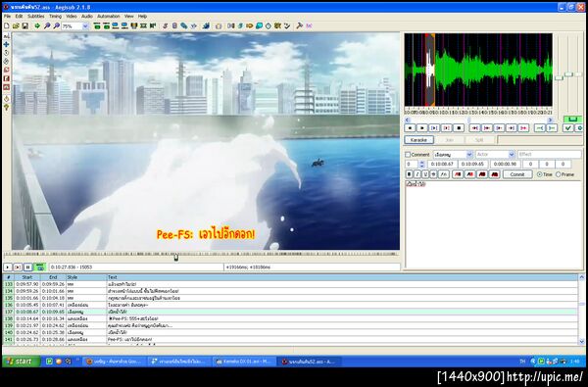The height and width of the screenshot is (387, 588).
Task: Click the start time field 0:10:08.67
Action: 442,165
